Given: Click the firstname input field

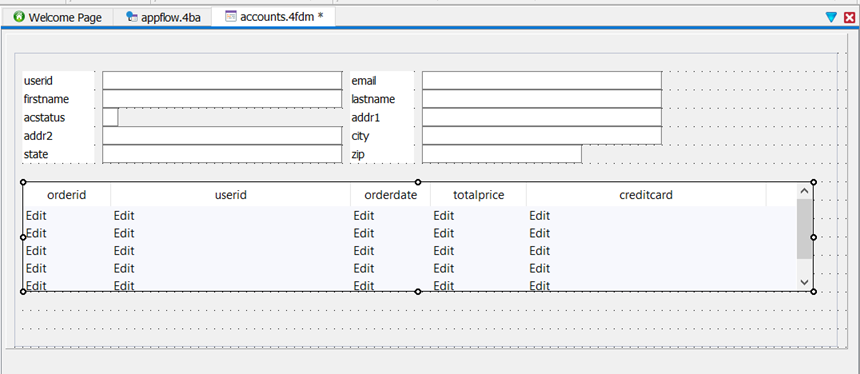Looking at the screenshot, I should click(x=222, y=99).
